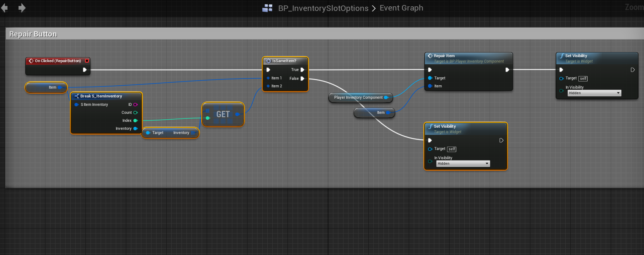Click the ID output pin on Break S_ItemInventory

136,105
